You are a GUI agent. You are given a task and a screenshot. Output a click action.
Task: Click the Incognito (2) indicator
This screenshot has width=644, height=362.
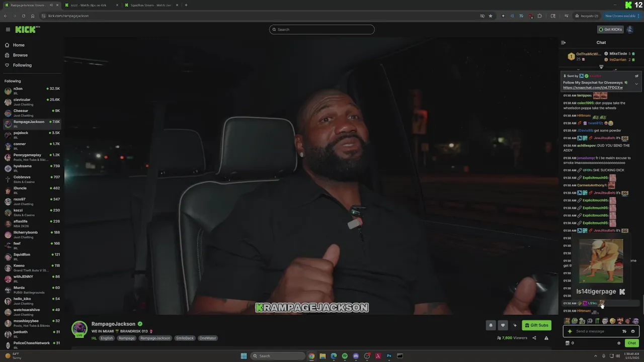click(x=587, y=16)
